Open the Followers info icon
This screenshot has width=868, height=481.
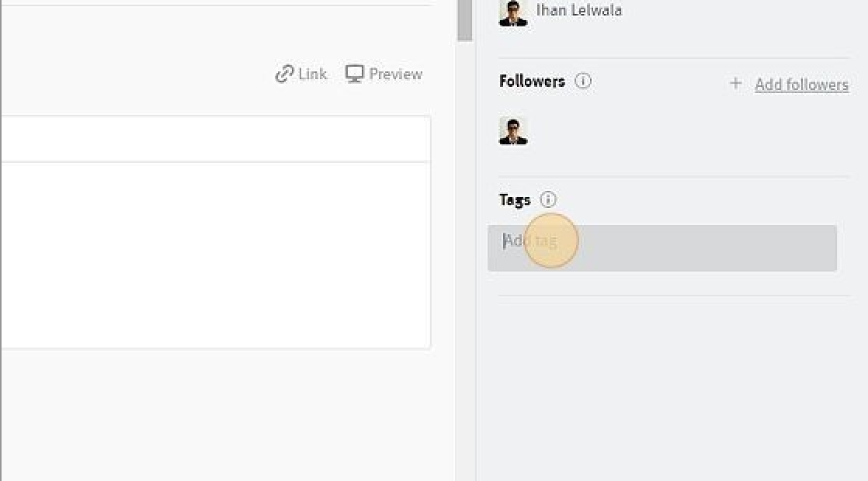coord(583,81)
